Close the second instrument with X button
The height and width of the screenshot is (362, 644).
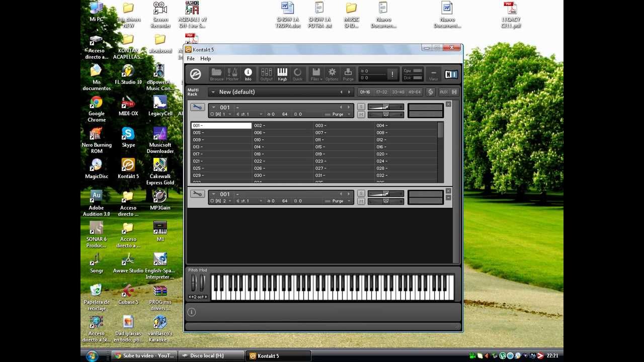448,191
